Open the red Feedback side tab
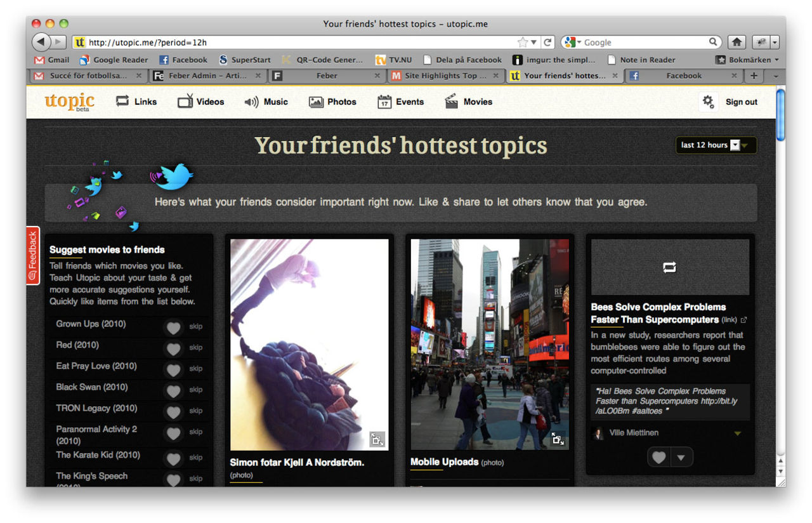This screenshot has width=812, height=523. coord(33,255)
